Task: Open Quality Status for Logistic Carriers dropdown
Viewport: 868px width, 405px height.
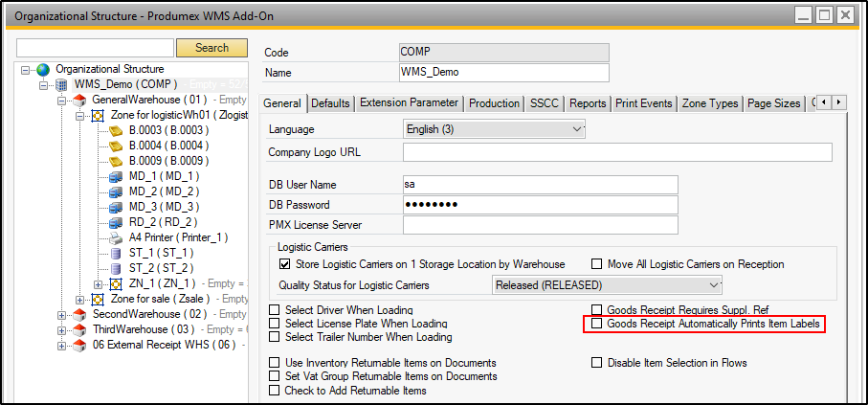Action: point(713,284)
